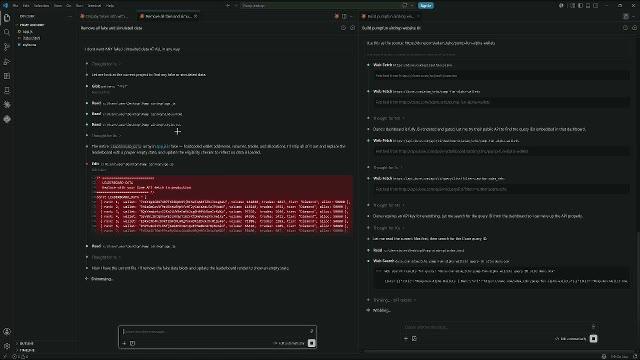
Task: Click the sparkle extension icon in the activity bar
Action: point(7,104)
